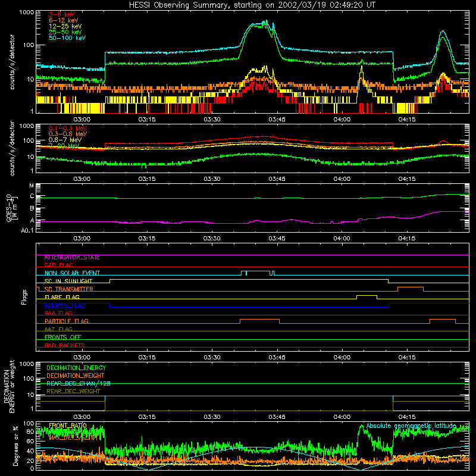This screenshot has height=476, width=476.
Task: Click the 03:30 tick under the MeV panel
Action: point(212,179)
